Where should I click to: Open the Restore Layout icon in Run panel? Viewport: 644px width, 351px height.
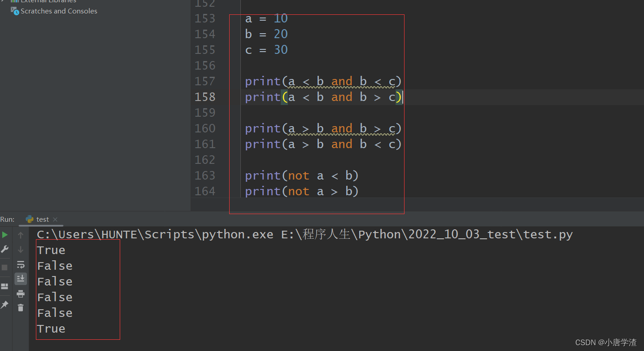pos(4,286)
